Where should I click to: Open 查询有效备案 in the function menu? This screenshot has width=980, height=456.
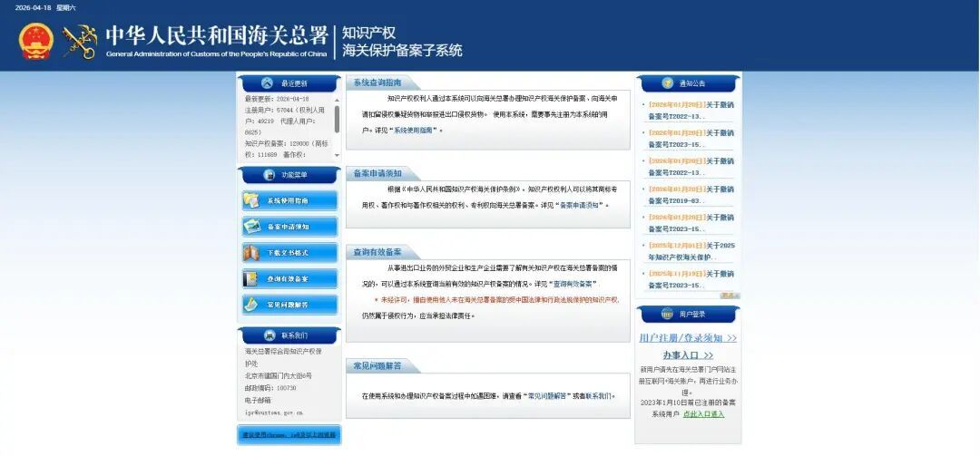pyautogui.click(x=289, y=278)
